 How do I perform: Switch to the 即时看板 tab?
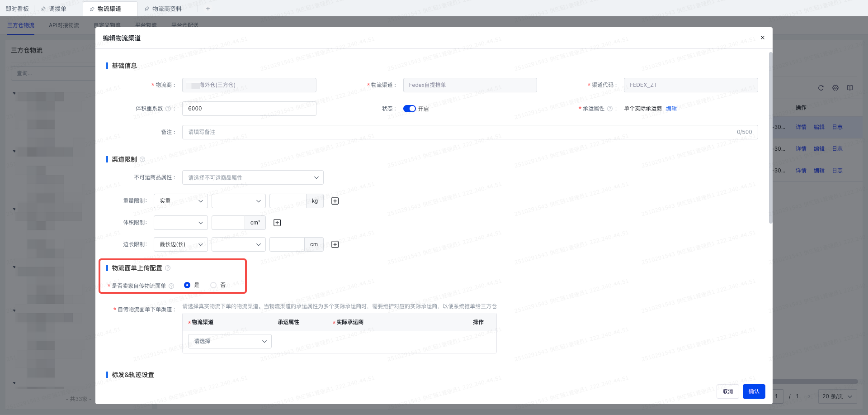pos(17,9)
